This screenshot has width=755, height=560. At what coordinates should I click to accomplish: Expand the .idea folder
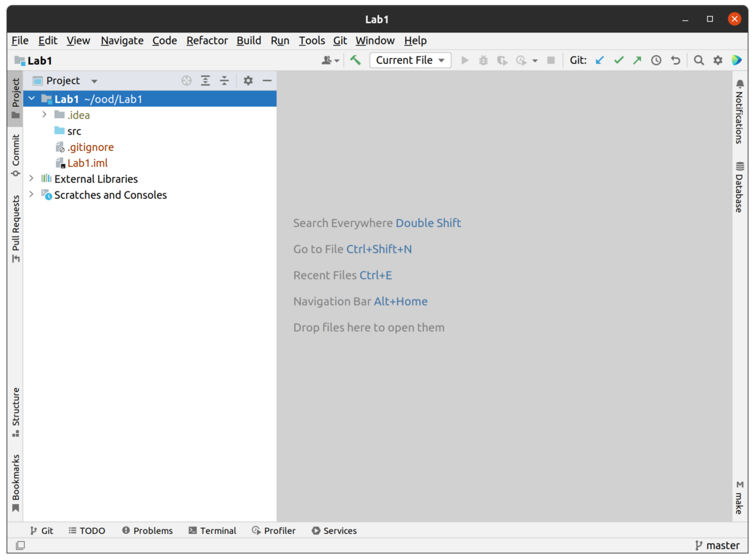[x=44, y=115]
